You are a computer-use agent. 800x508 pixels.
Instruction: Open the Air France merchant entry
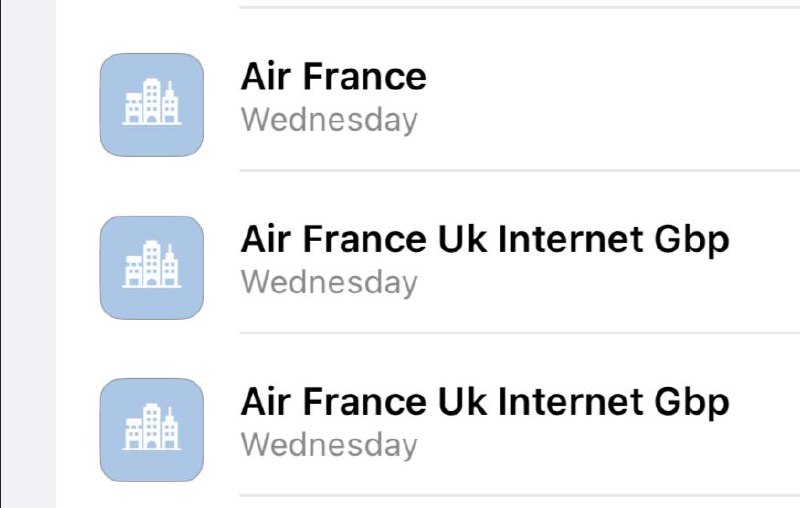click(x=333, y=76)
